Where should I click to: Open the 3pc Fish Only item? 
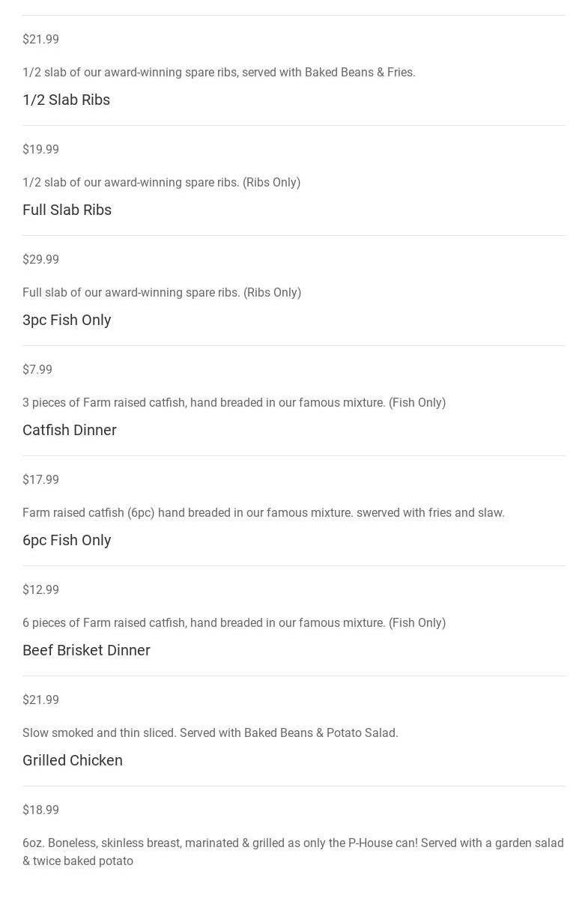click(67, 320)
